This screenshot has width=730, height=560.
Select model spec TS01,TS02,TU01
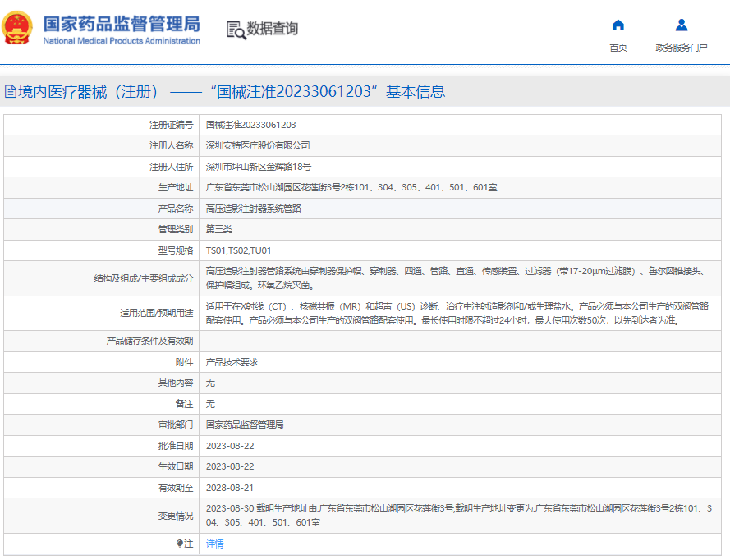[x=238, y=250]
